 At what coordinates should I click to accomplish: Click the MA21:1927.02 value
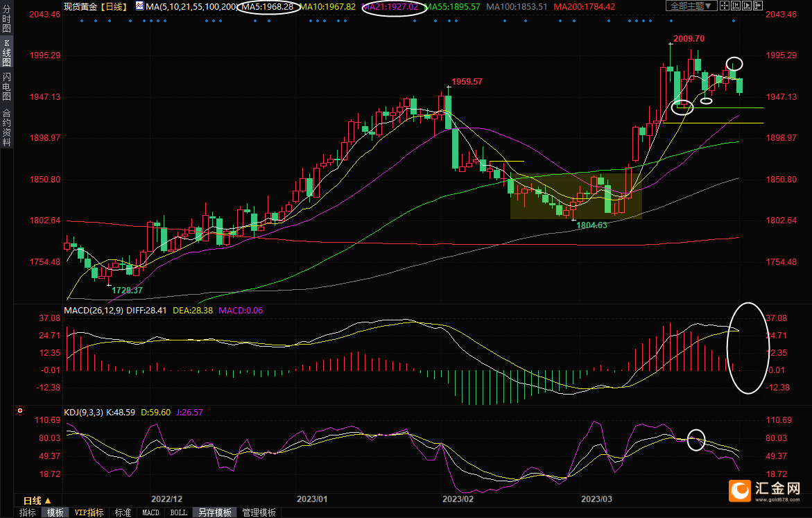pos(391,7)
